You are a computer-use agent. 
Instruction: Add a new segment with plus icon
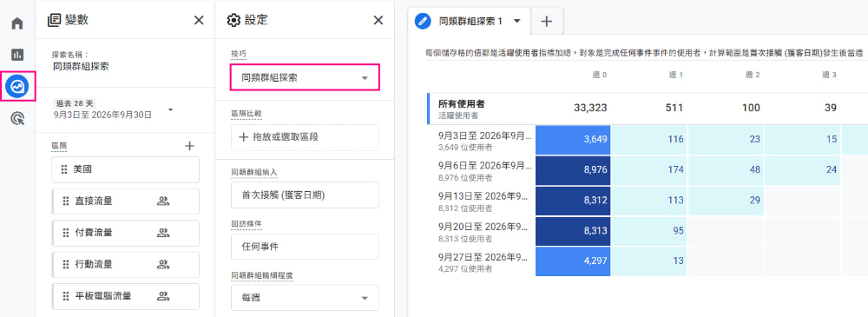click(x=190, y=146)
